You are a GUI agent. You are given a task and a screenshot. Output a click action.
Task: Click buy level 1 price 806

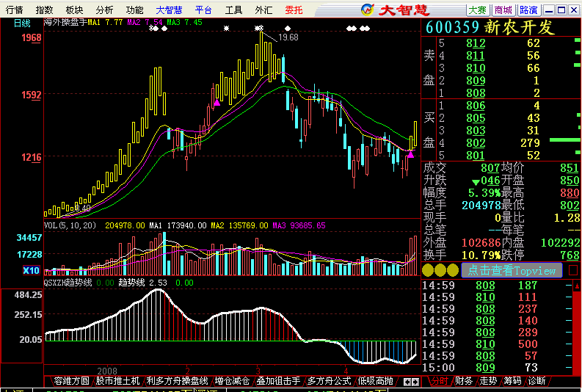point(476,106)
